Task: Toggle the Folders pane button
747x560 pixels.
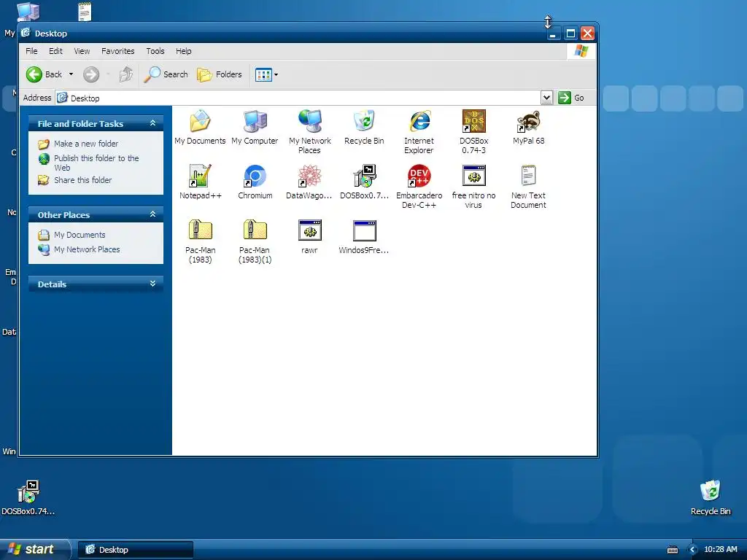Action: click(220, 74)
